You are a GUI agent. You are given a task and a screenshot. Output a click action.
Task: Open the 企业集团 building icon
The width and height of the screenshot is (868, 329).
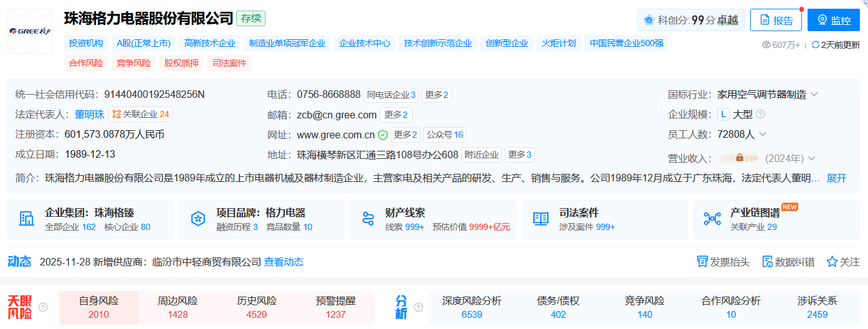click(27, 219)
